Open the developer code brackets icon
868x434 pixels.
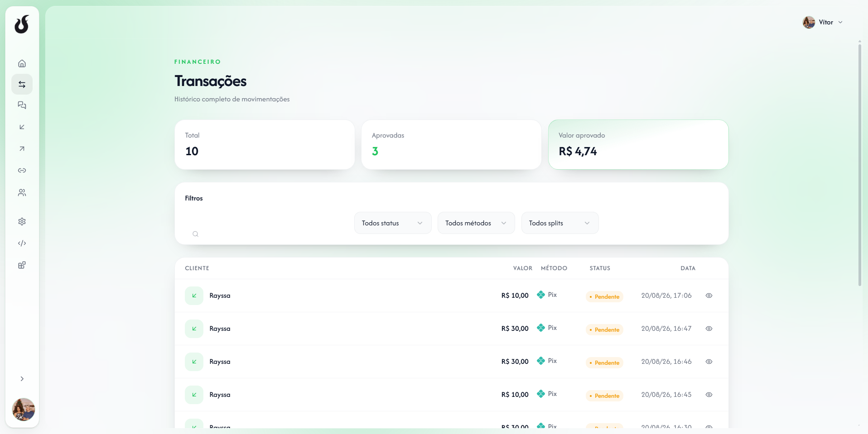(22, 243)
